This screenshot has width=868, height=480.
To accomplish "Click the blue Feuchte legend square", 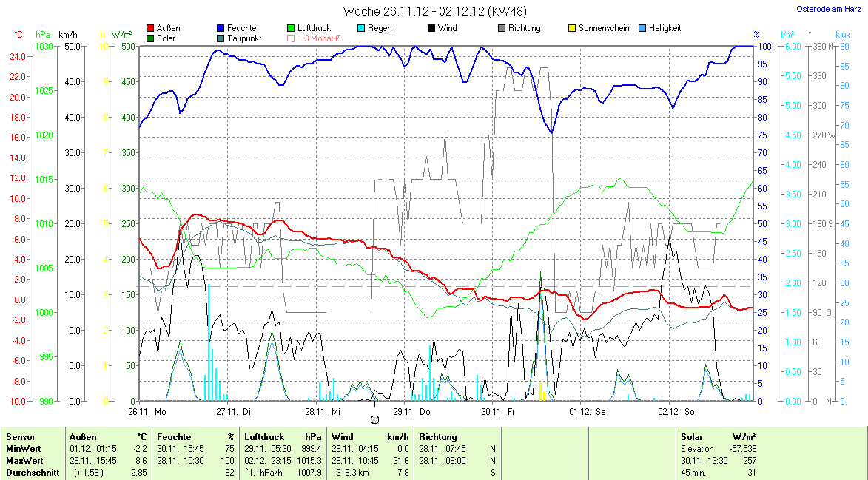I will click(x=221, y=29).
